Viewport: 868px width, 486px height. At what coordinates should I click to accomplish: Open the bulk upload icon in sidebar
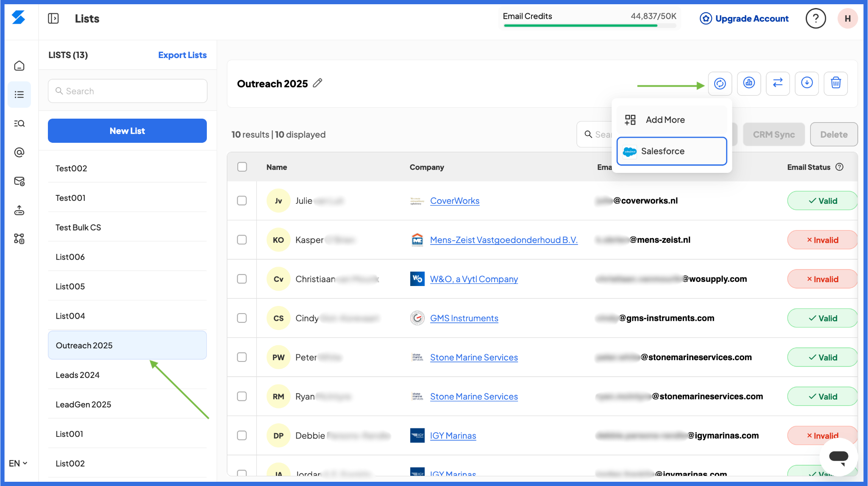pyautogui.click(x=19, y=210)
